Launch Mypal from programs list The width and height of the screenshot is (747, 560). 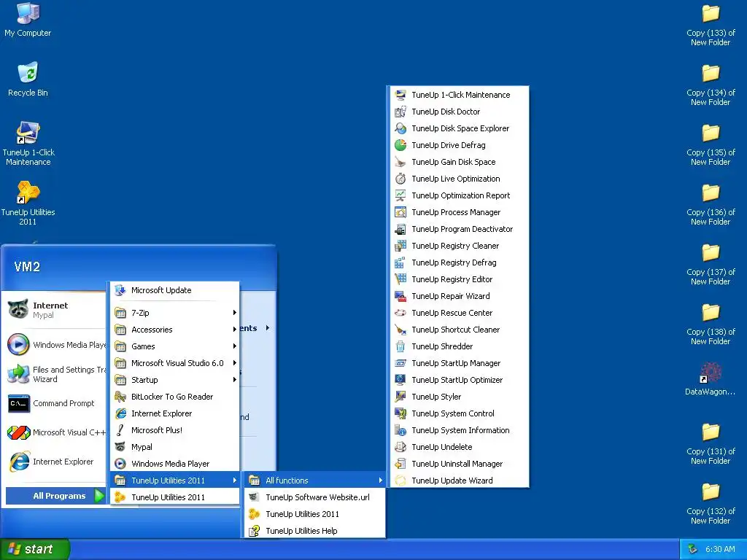[x=176, y=447]
